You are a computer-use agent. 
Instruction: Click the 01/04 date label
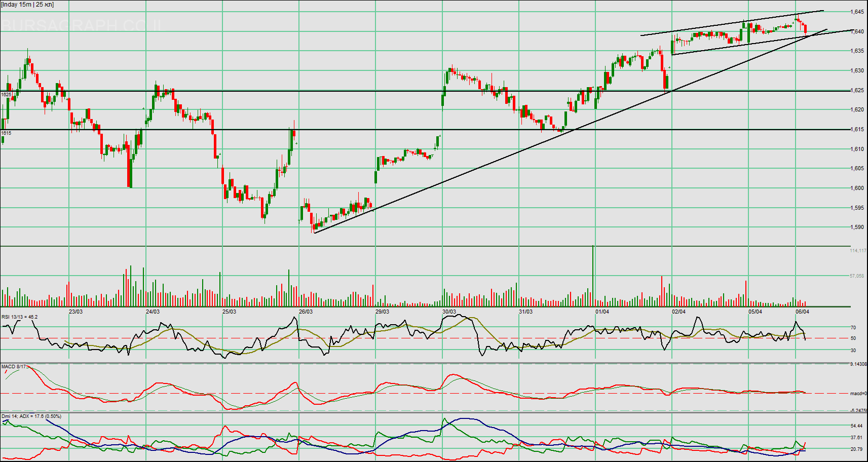[x=602, y=312]
